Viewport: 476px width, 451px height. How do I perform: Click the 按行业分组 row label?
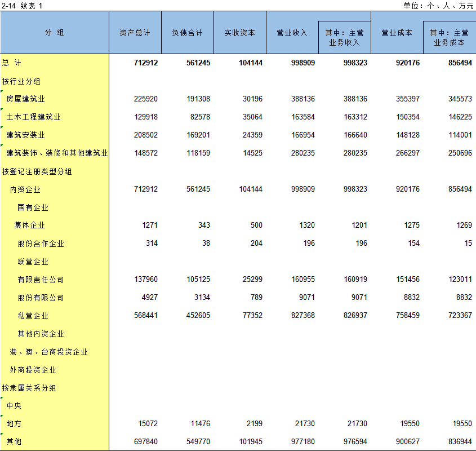pos(21,81)
